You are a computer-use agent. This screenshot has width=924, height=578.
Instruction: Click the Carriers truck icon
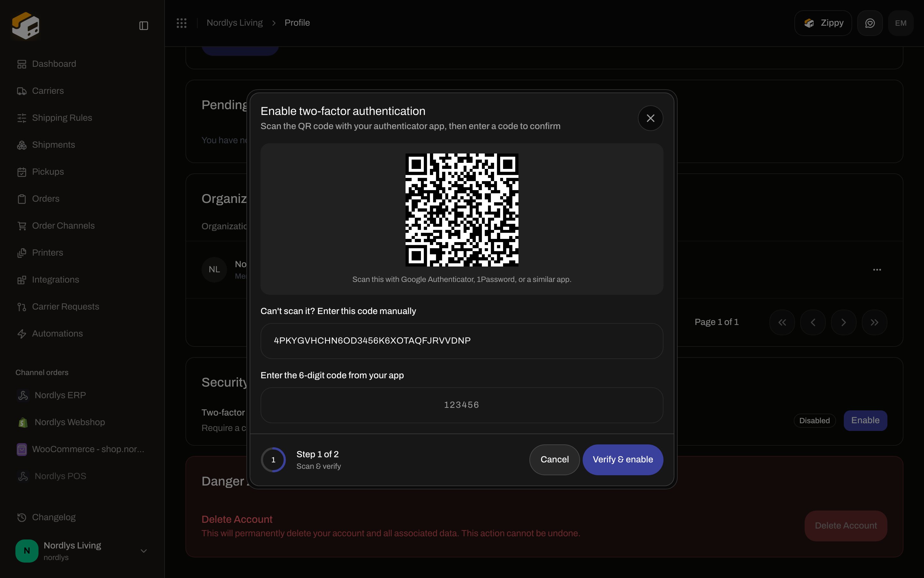pyautogui.click(x=22, y=91)
